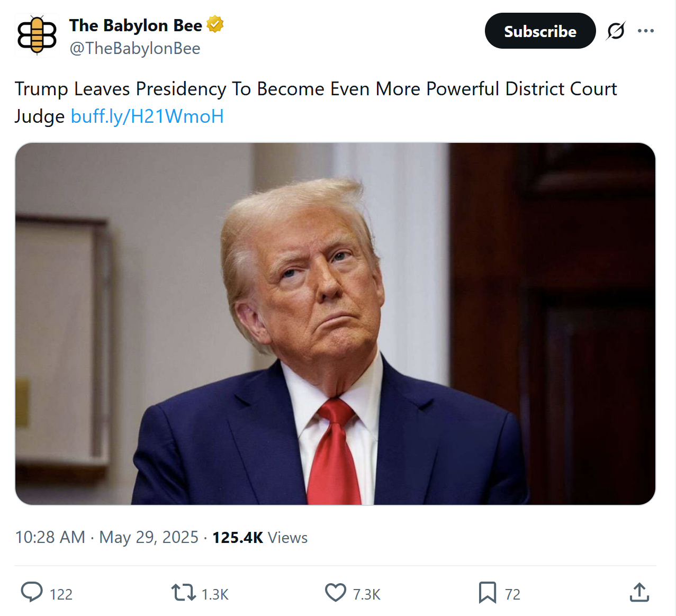This screenshot has width=676, height=616.
Task: Click the reply speech bubble icon
Action: (x=32, y=592)
